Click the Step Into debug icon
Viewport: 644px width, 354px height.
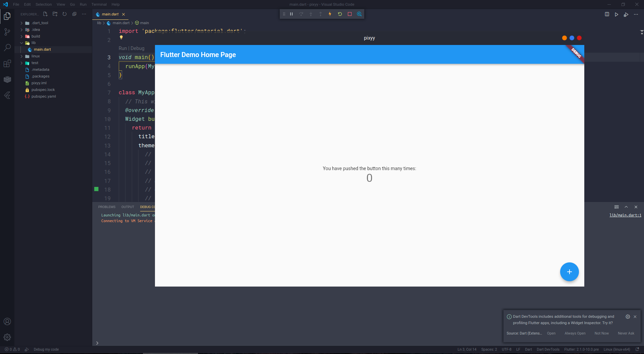tap(311, 14)
